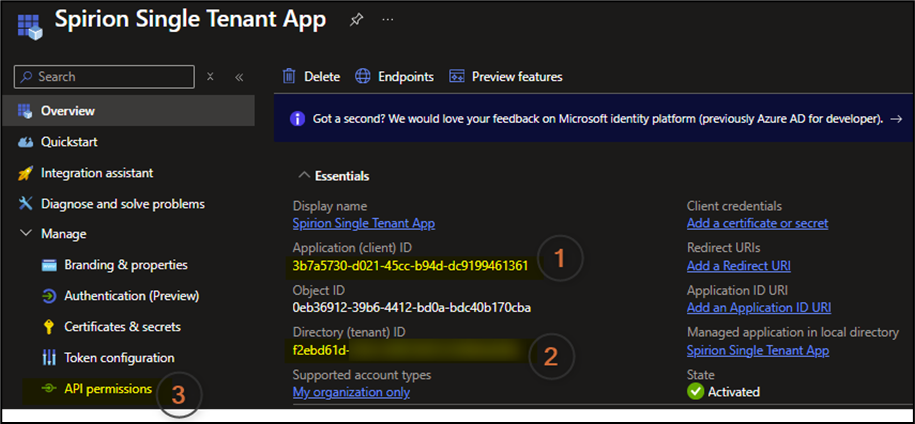Open Quickstart from the sidebar
Screen dimensions: 915x424
tap(68, 142)
